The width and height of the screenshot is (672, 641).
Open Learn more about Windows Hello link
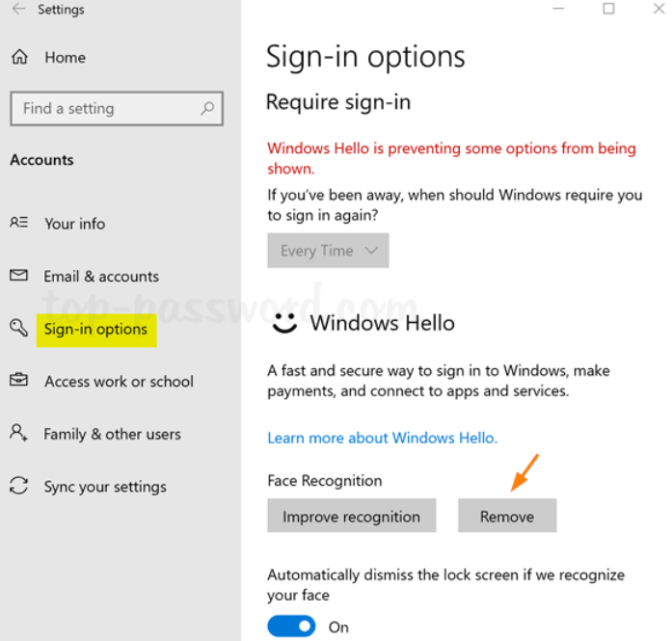pyautogui.click(x=383, y=438)
